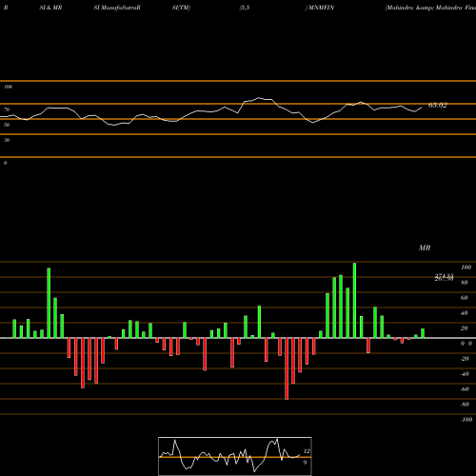Click the RSI axis label 50
Viewport: 476px width, 476px height.
(7, 125)
